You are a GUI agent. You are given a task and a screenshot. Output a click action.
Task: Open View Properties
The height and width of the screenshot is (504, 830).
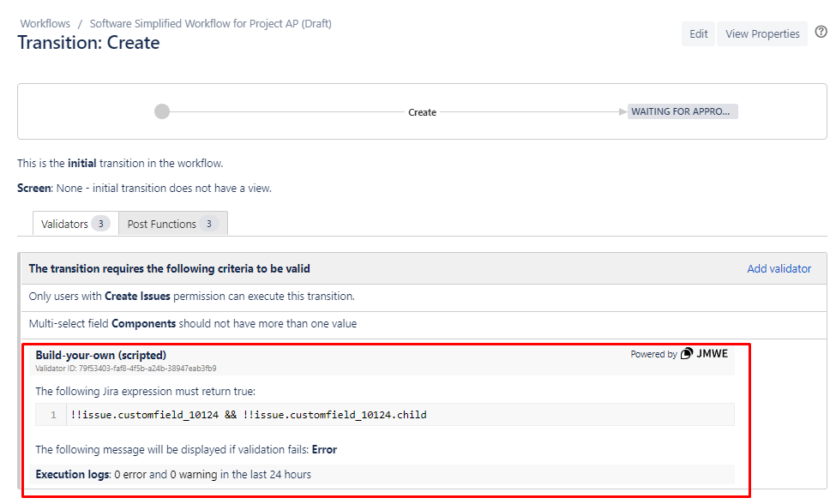point(761,33)
